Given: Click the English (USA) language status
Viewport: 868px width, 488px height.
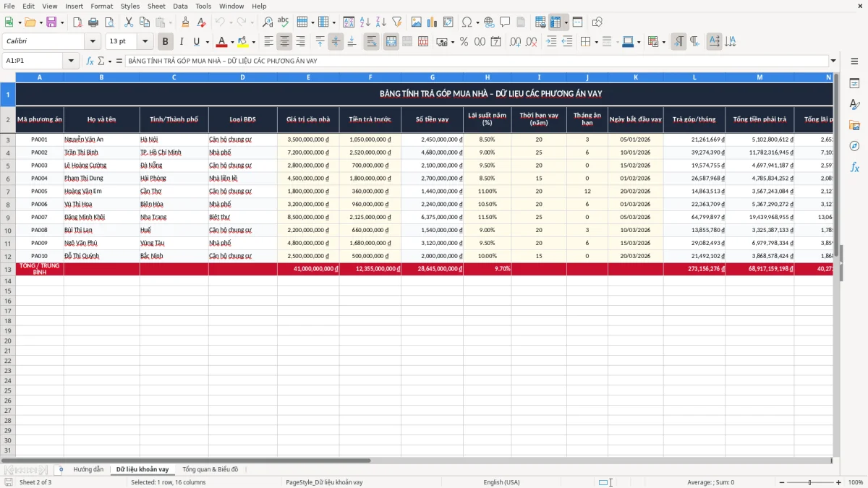Looking at the screenshot, I should coord(501,482).
